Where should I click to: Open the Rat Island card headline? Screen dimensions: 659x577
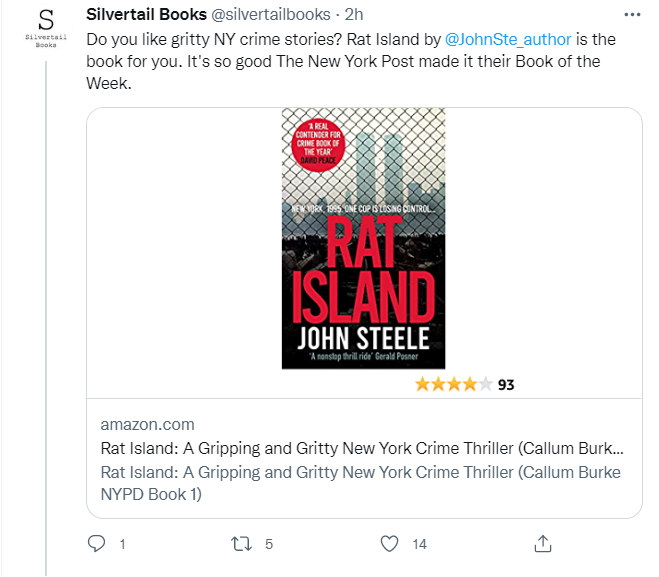[362, 448]
